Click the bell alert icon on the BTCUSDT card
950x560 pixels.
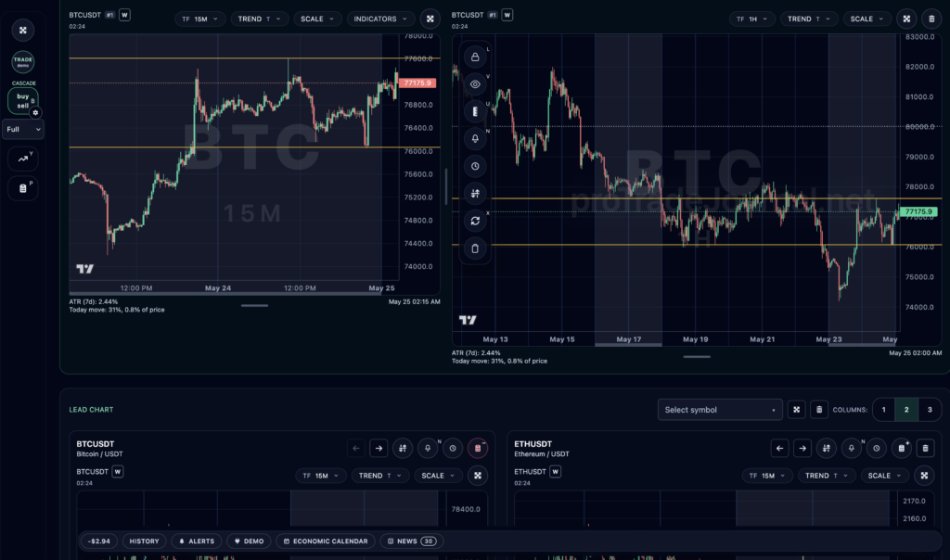coord(428,449)
